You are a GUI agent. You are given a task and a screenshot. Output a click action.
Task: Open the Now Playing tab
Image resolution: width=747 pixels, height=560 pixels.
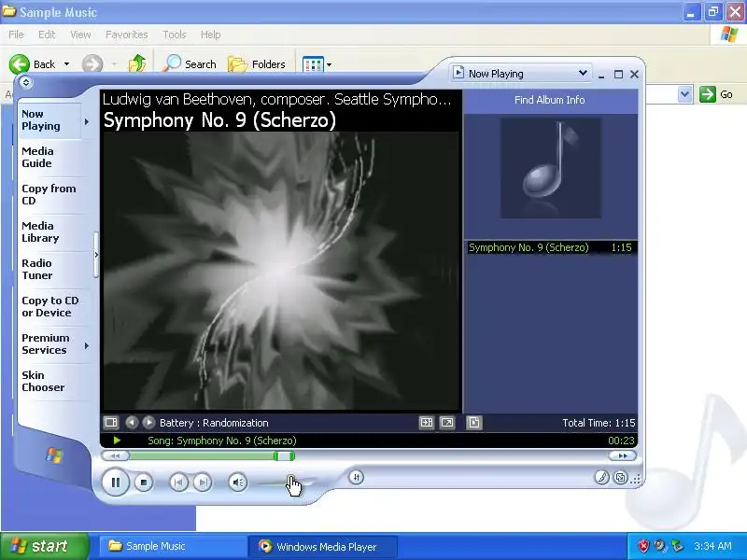coord(49,120)
